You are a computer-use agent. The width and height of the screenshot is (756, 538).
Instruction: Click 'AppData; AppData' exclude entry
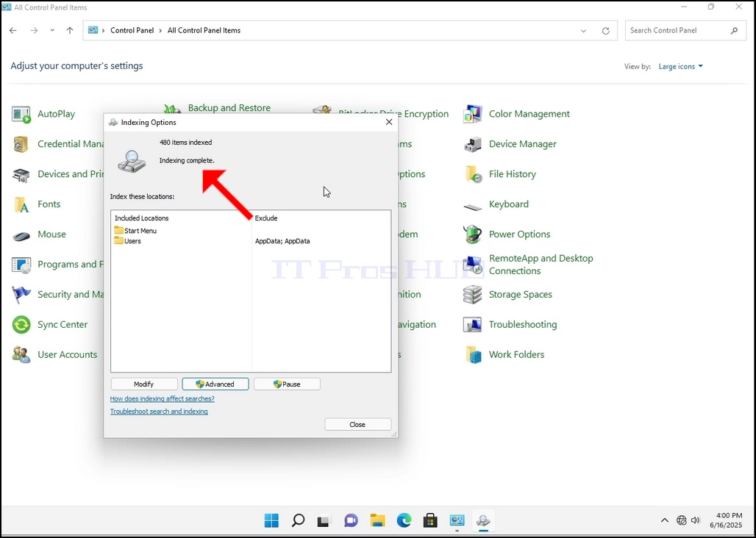pyautogui.click(x=282, y=241)
